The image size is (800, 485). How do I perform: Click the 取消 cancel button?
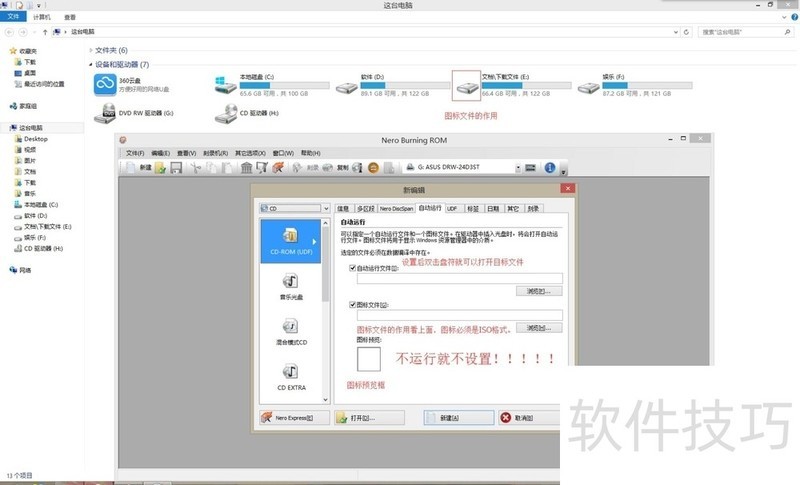(x=529, y=418)
